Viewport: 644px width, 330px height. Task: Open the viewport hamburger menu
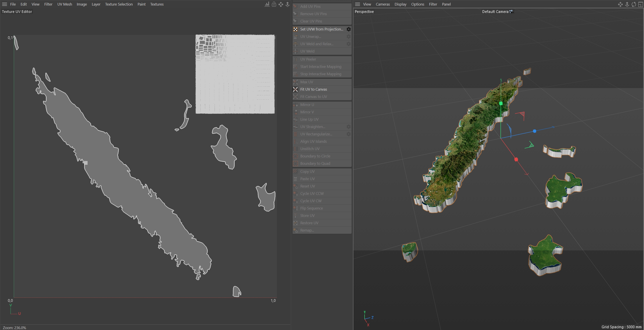(357, 4)
